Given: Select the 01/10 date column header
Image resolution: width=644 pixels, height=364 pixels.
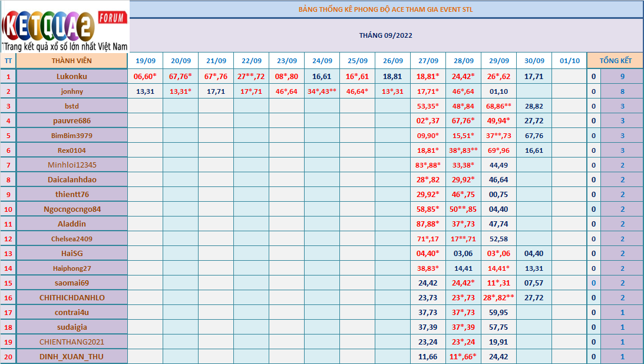Looking at the screenshot, I should pos(569,61).
